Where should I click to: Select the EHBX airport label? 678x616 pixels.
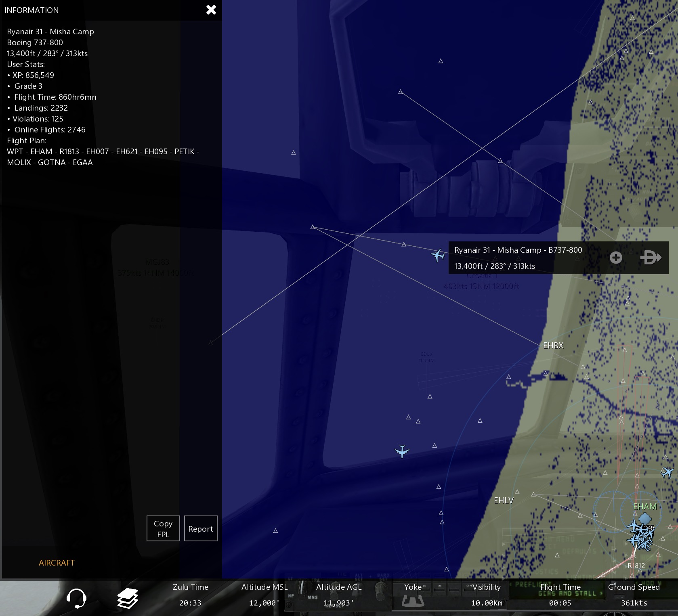point(553,346)
